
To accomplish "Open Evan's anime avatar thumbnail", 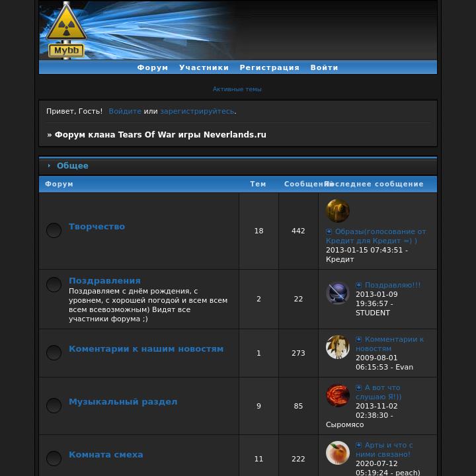I will click(x=338, y=347).
